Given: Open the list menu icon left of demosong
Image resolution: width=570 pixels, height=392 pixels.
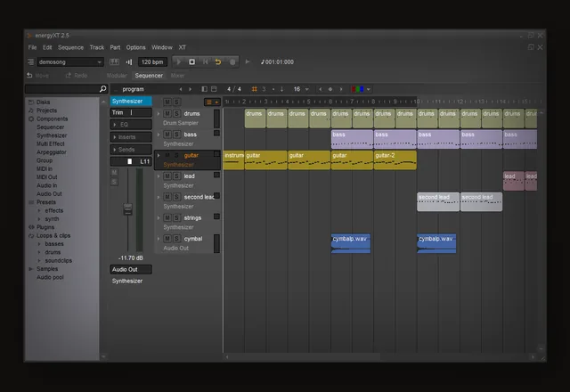Looking at the screenshot, I should (x=31, y=61).
